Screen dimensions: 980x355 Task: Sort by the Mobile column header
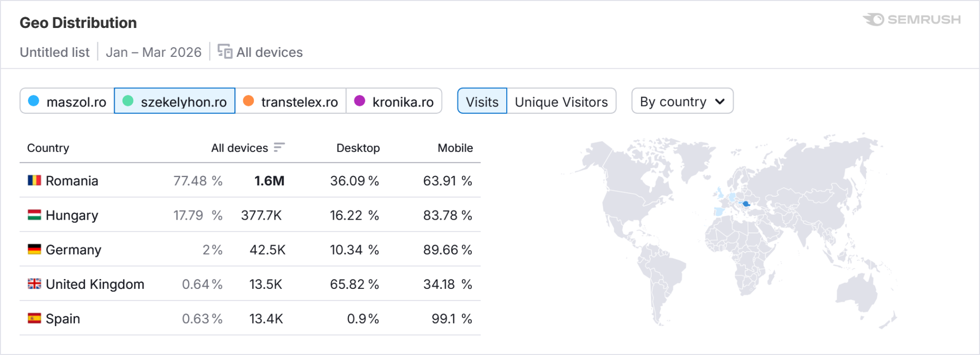pos(455,148)
